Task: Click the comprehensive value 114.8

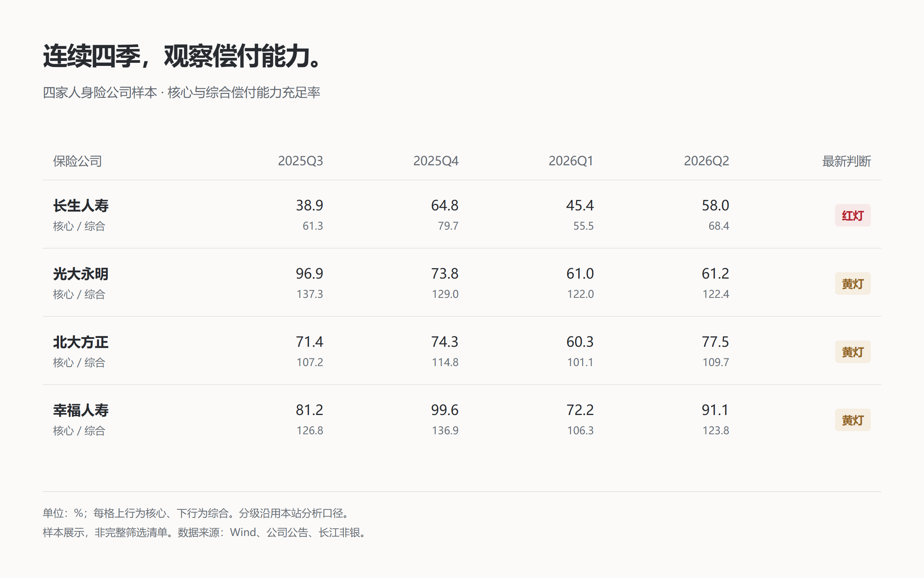Action: [x=445, y=362]
